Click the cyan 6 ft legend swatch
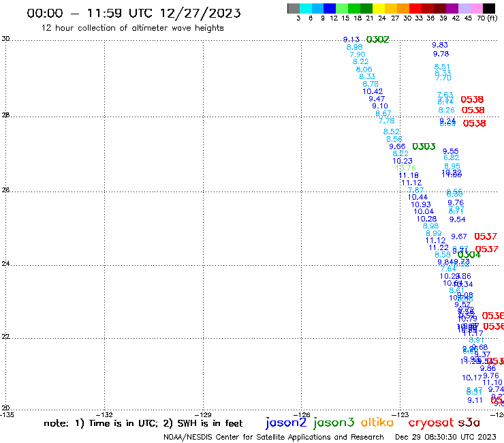 [x=306, y=8]
